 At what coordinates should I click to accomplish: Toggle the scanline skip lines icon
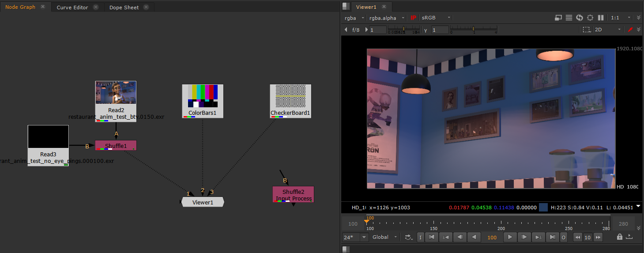tap(569, 18)
